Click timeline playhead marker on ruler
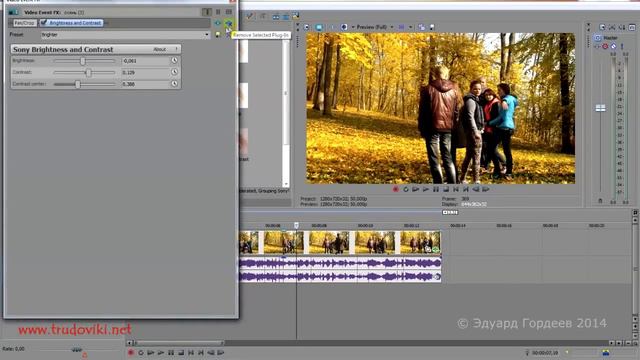 (296, 225)
